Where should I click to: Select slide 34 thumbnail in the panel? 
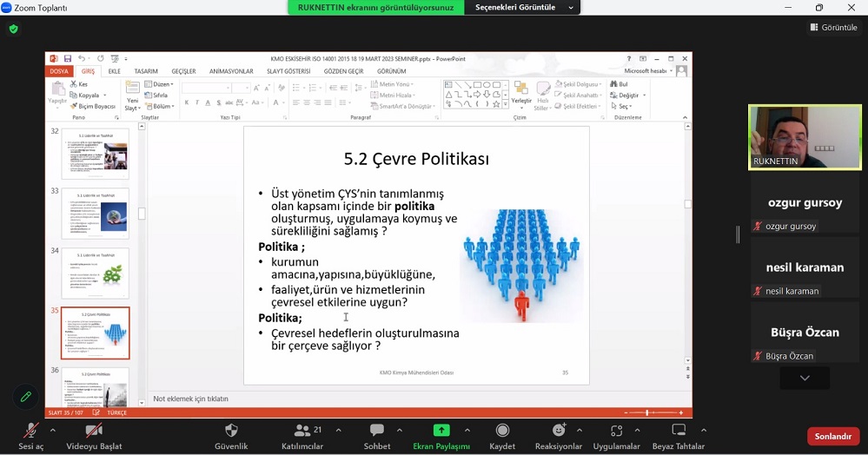(95, 274)
